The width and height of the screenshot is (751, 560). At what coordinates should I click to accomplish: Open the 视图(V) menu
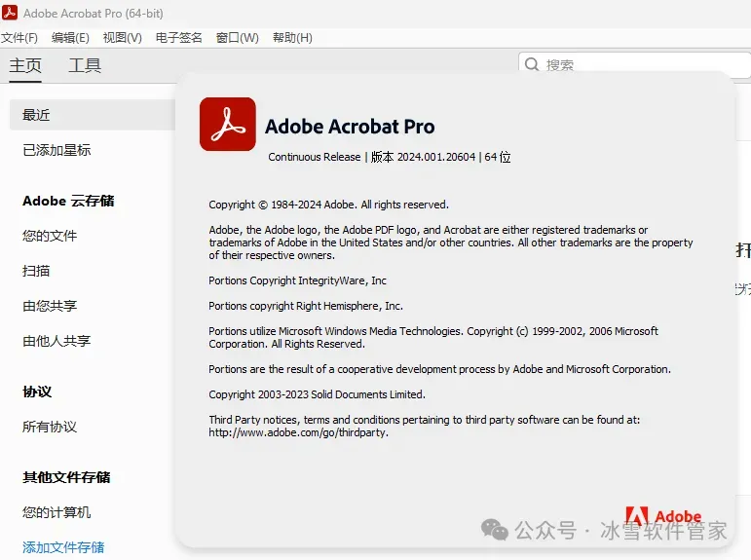tap(123, 38)
